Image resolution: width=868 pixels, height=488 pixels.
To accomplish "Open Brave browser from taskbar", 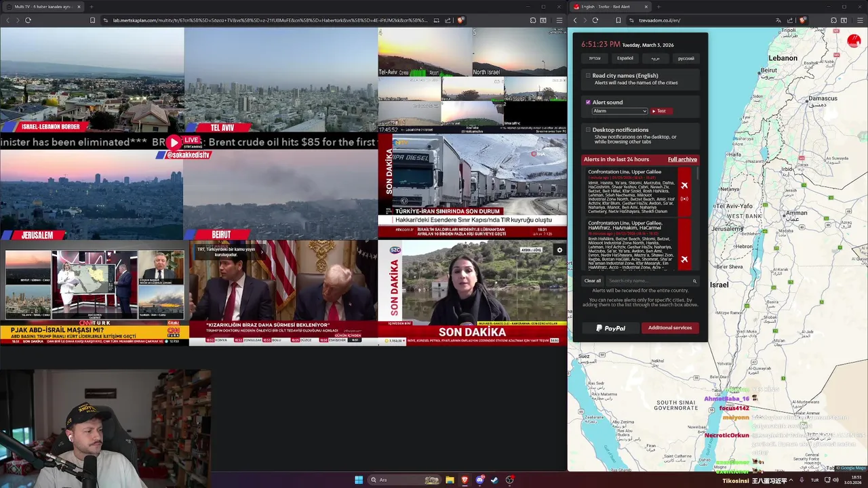I will click(465, 480).
